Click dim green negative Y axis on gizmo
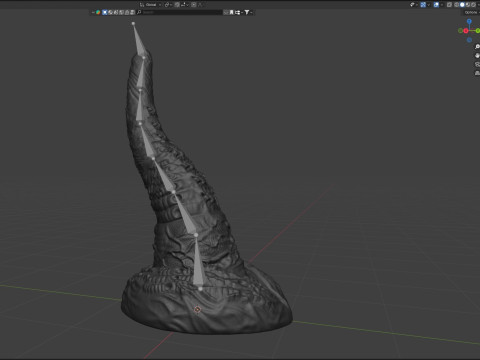The height and width of the screenshot is (360, 480). [460, 31]
